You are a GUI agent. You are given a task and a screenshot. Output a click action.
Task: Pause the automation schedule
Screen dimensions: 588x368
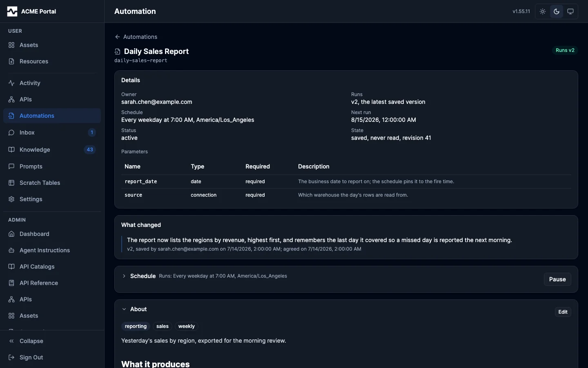[557, 279]
